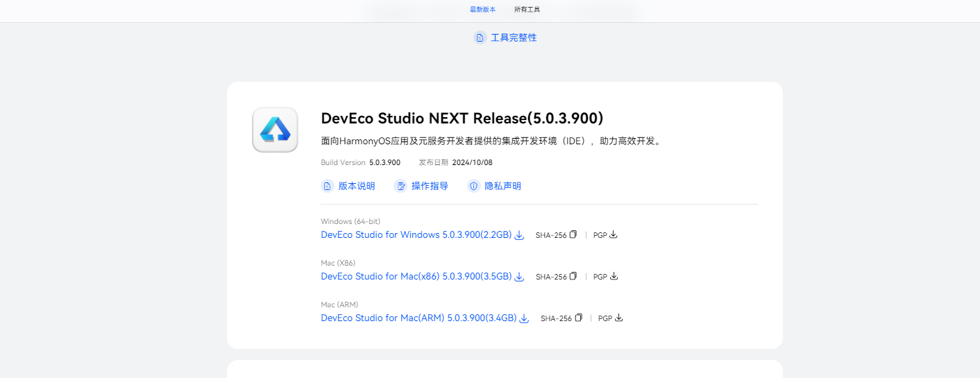This screenshot has width=980, height=378.
Task: Click the DevEco Studio NEXT Release heading
Action: click(462, 118)
